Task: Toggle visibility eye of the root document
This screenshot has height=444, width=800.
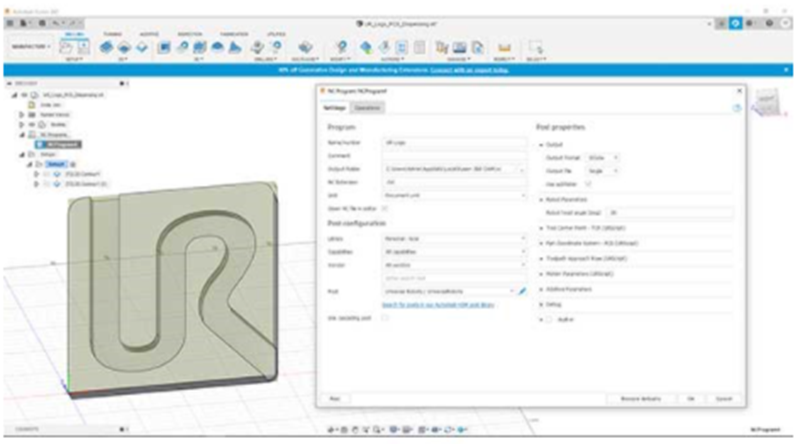Action: coord(24,95)
